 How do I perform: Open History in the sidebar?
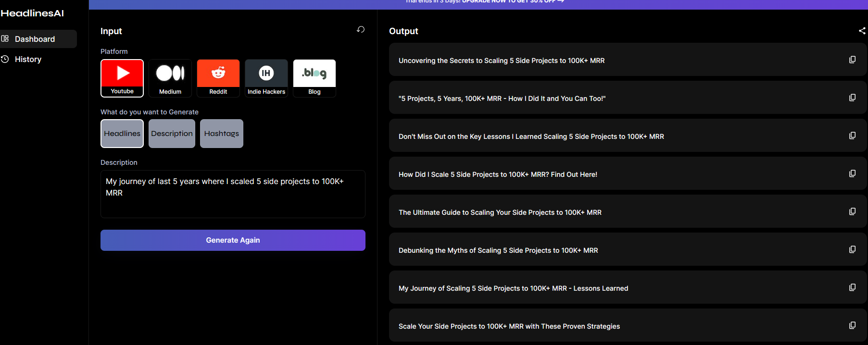(x=28, y=59)
